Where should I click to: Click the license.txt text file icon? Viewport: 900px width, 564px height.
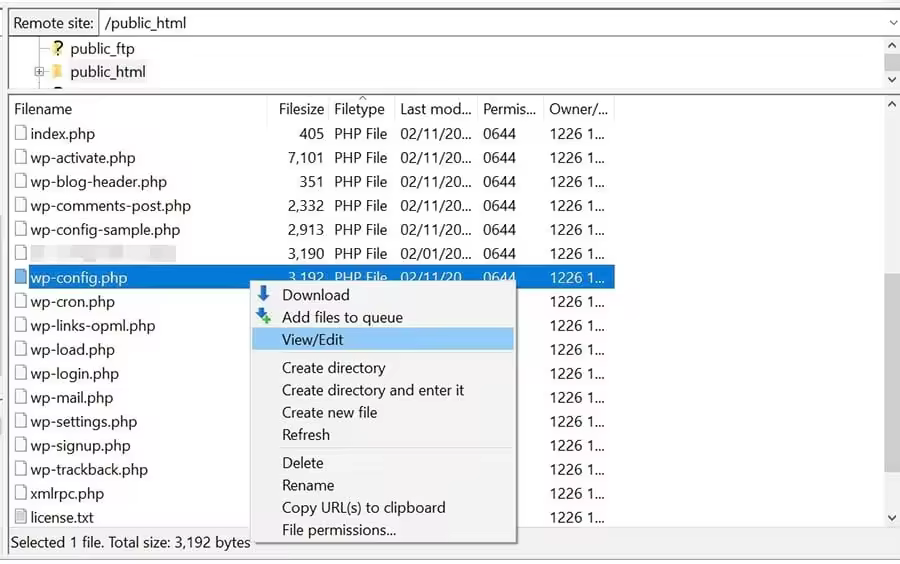[21, 517]
